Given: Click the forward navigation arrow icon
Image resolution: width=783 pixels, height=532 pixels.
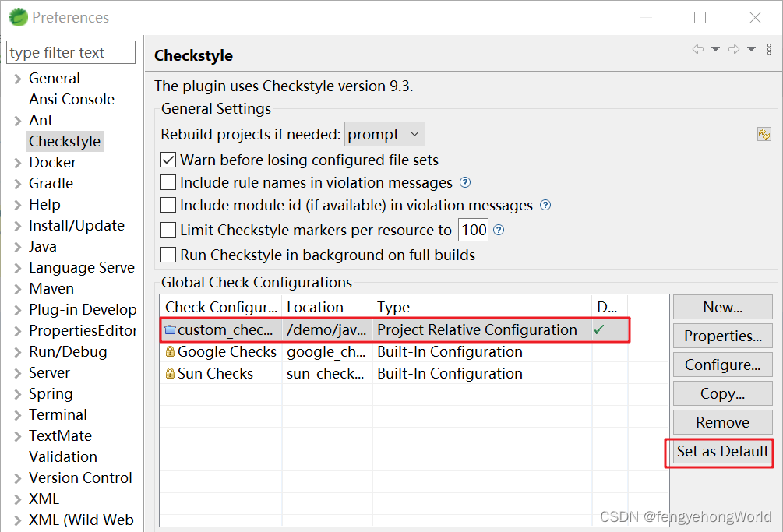Looking at the screenshot, I should [x=734, y=49].
